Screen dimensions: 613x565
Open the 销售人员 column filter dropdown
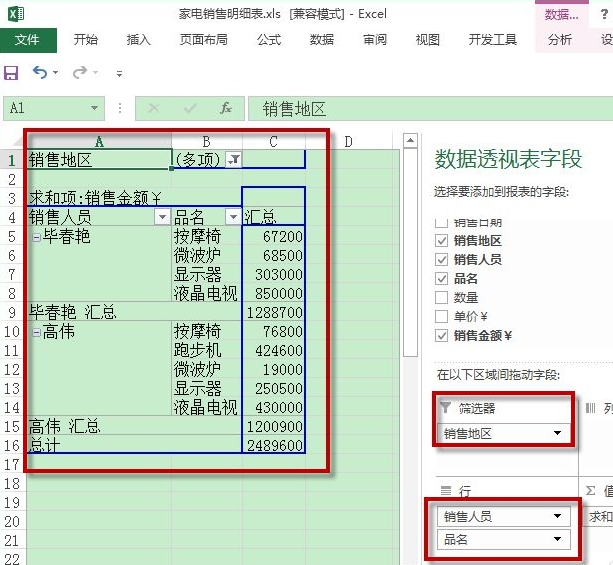coord(161,217)
